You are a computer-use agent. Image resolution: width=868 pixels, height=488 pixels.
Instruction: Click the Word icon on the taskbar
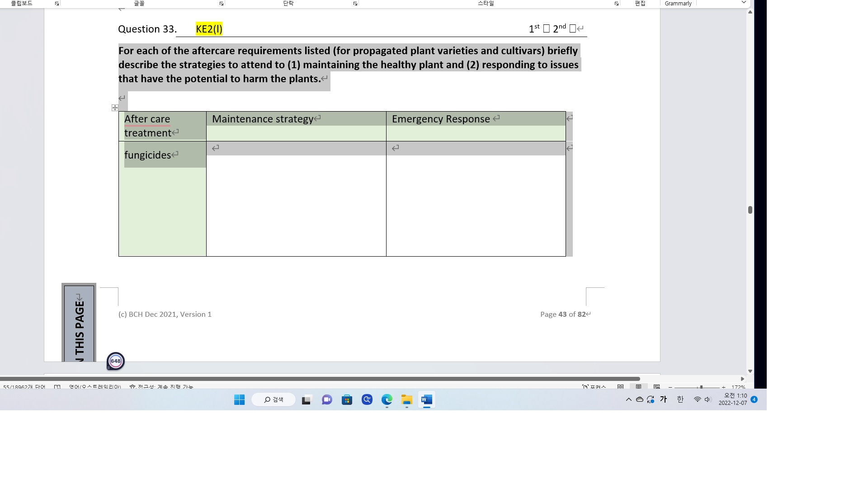[425, 399]
